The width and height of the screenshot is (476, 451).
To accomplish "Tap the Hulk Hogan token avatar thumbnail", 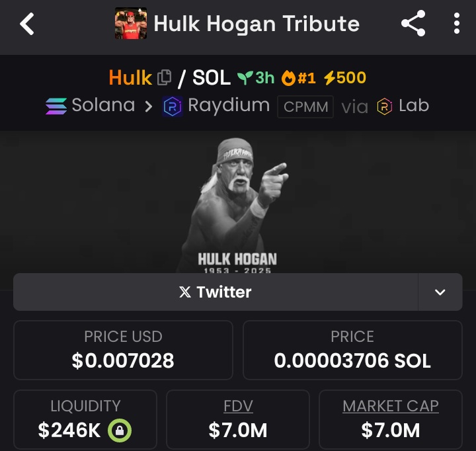I will 131,23.
